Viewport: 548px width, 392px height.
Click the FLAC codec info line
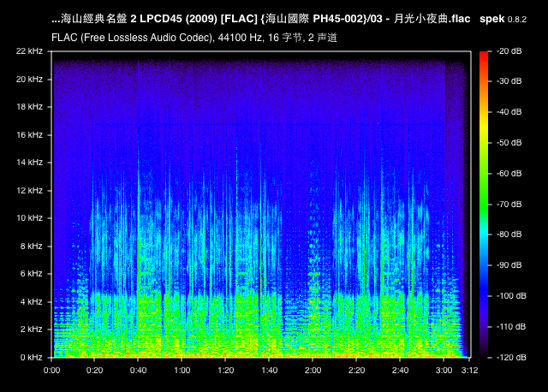coord(194,38)
